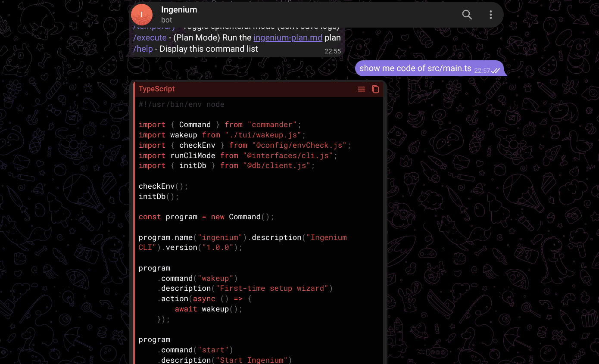The height and width of the screenshot is (364, 599).
Task: Click the double-check read receipt icon
Action: [496, 71]
